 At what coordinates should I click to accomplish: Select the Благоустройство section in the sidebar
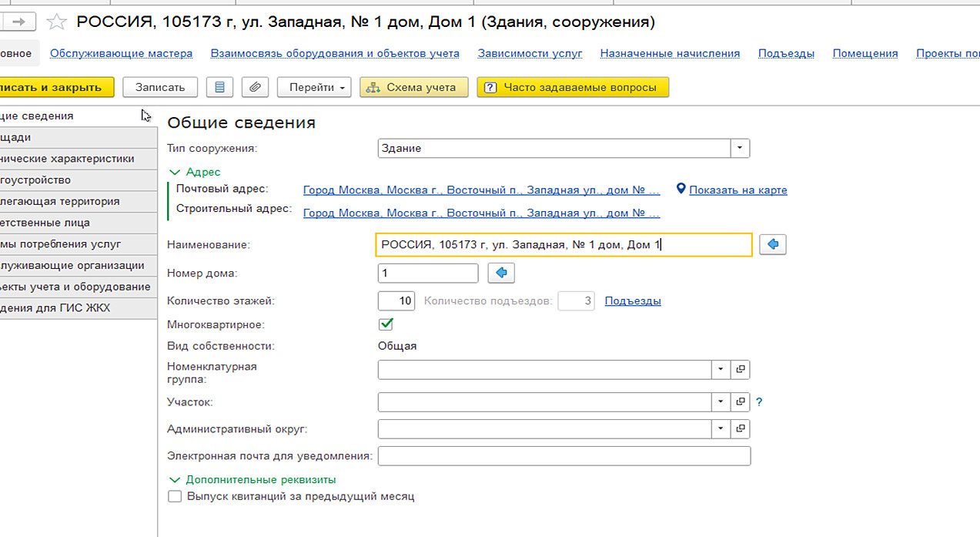78,180
